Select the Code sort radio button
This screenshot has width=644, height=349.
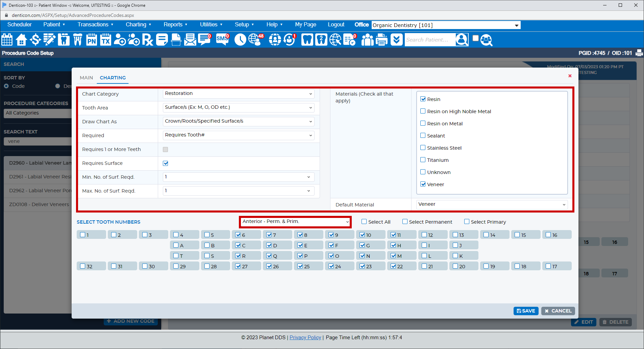(x=6, y=86)
